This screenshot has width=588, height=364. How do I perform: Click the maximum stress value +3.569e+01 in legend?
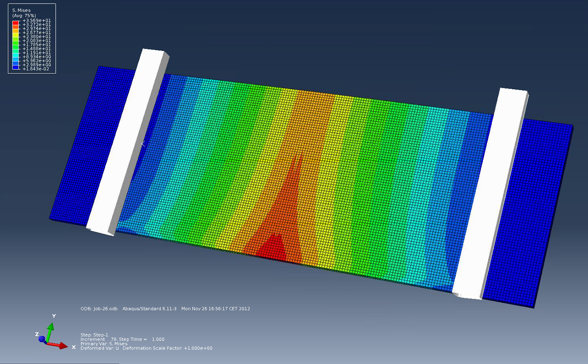[x=36, y=21]
